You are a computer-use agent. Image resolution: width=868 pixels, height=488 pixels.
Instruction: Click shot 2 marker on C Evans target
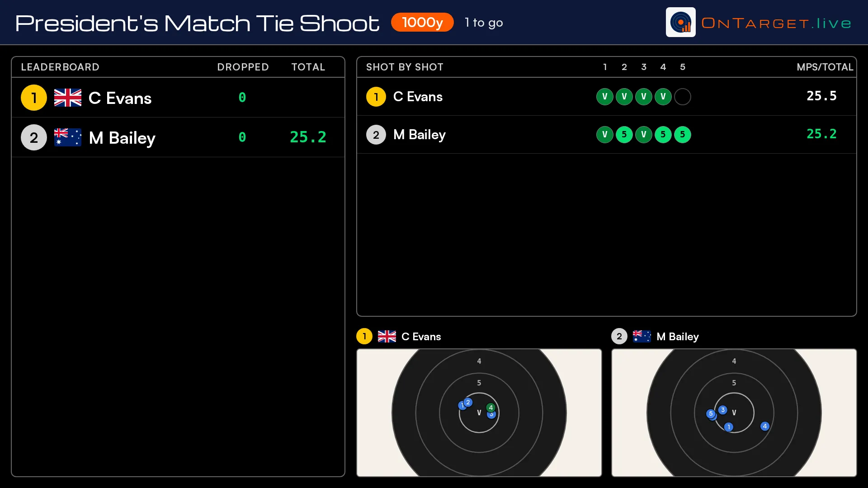click(x=468, y=402)
